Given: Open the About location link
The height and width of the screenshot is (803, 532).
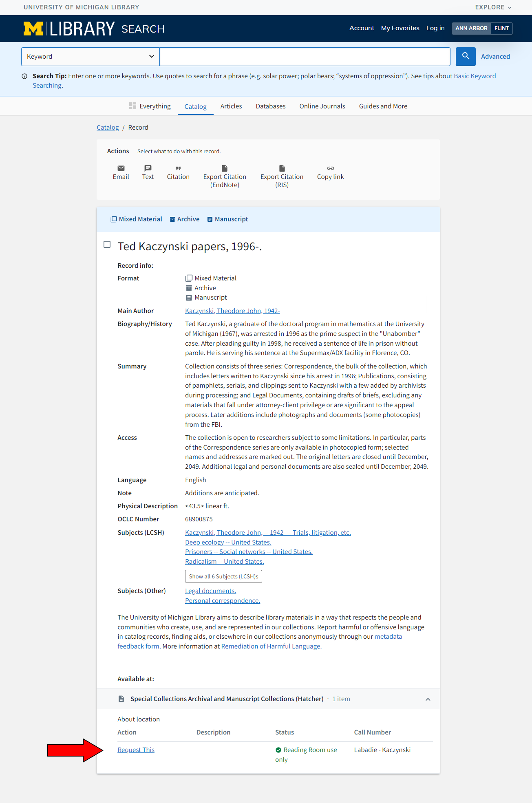Looking at the screenshot, I should pyautogui.click(x=139, y=719).
